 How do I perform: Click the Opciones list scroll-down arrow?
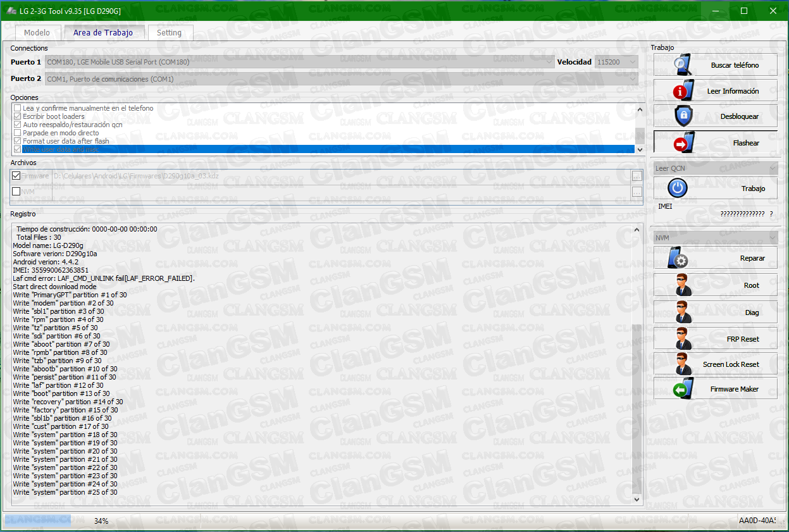640,149
